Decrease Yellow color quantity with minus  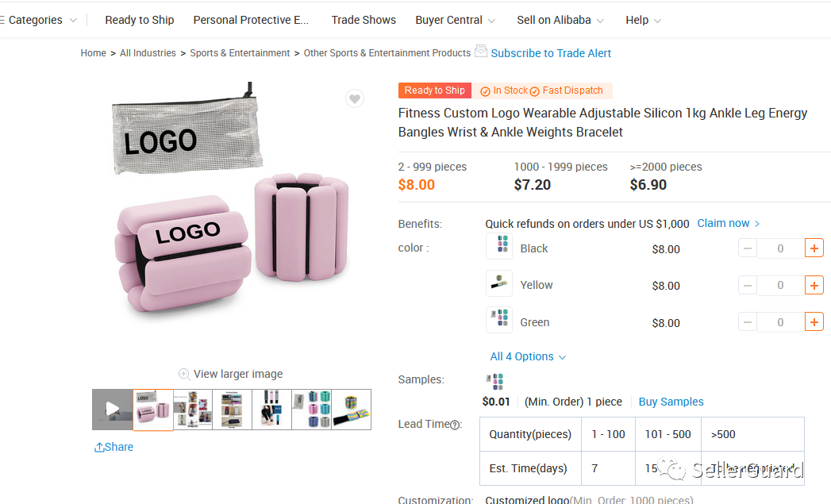[748, 285]
